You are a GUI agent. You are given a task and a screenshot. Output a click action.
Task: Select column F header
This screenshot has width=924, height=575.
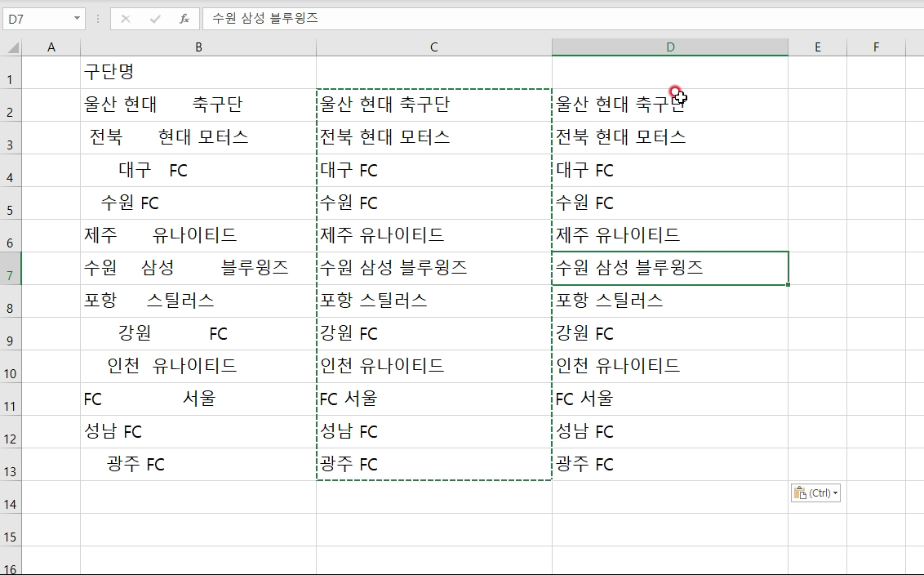[x=877, y=47]
